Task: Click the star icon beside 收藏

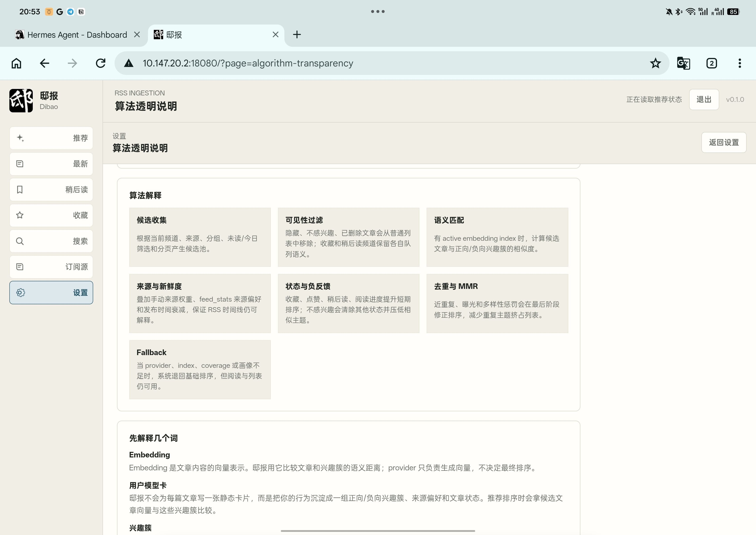Action: pos(20,215)
